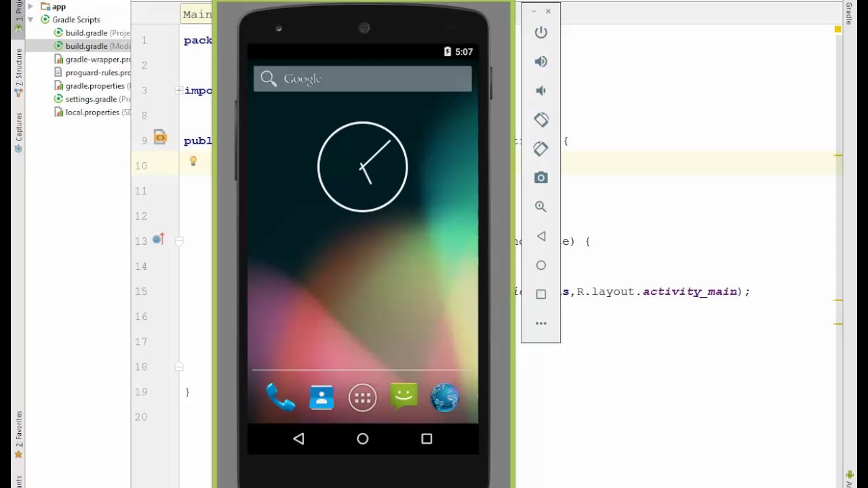
Task: Tap the analog clock widget
Action: (x=363, y=167)
